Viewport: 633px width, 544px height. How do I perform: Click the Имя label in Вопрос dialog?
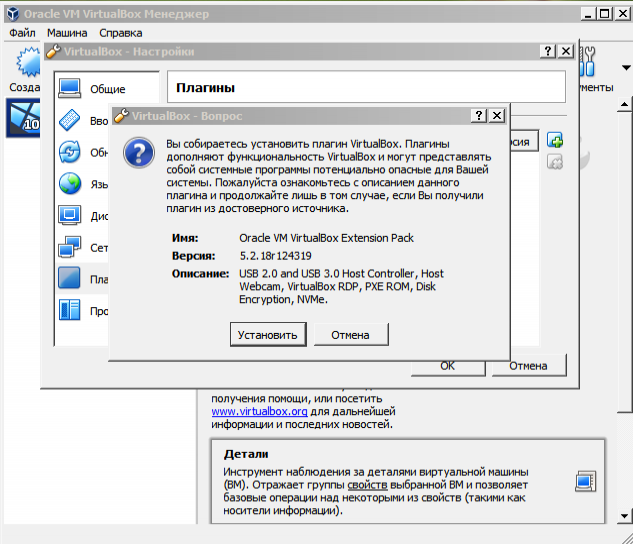click(185, 238)
